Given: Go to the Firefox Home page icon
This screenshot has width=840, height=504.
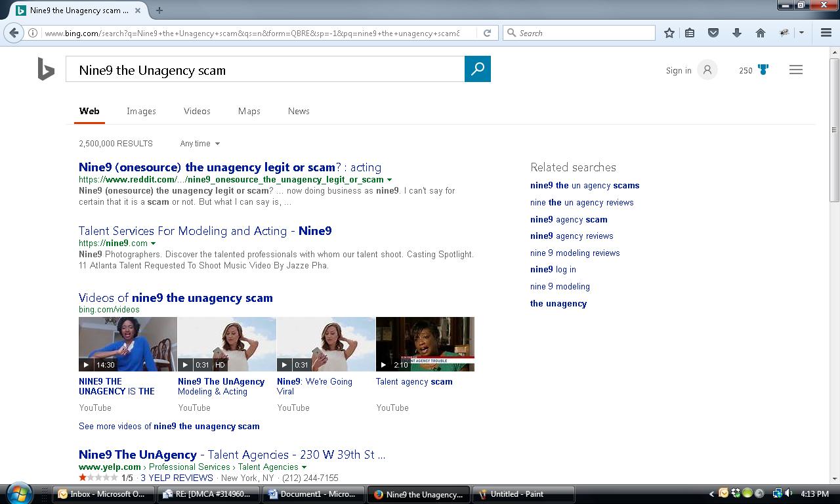Looking at the screenshot, I should click(x=760, y=33).
